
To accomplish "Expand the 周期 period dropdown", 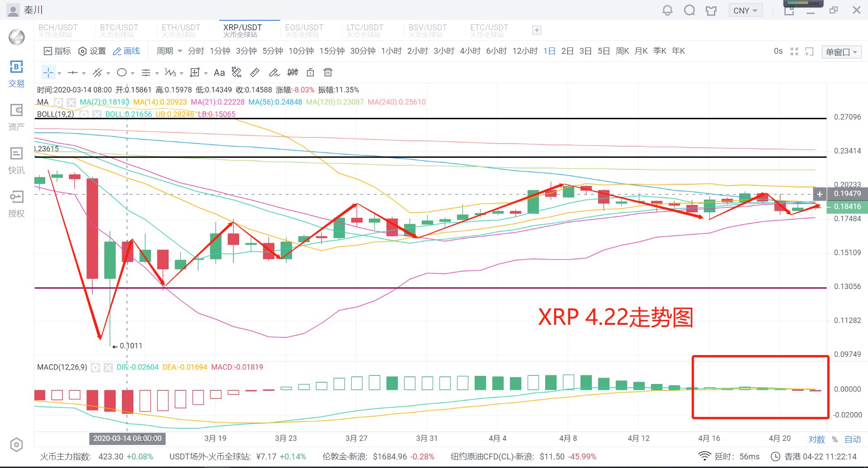I will (x=169, y=51).
